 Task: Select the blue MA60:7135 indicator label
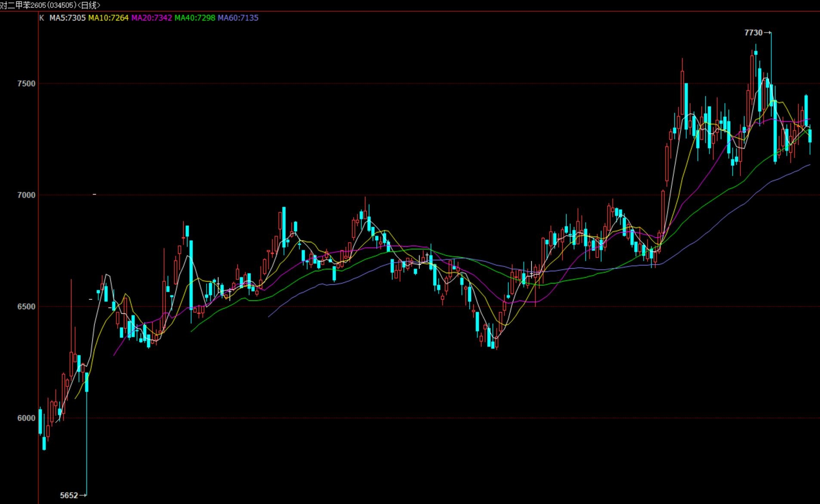[x=238, y=18]
